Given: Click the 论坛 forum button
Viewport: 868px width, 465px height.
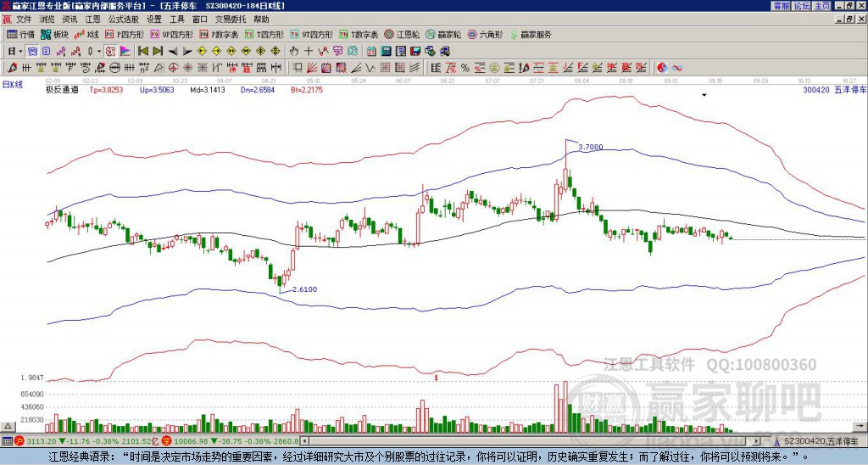Looking at the screenshot, I should click(x=802, y=6).
